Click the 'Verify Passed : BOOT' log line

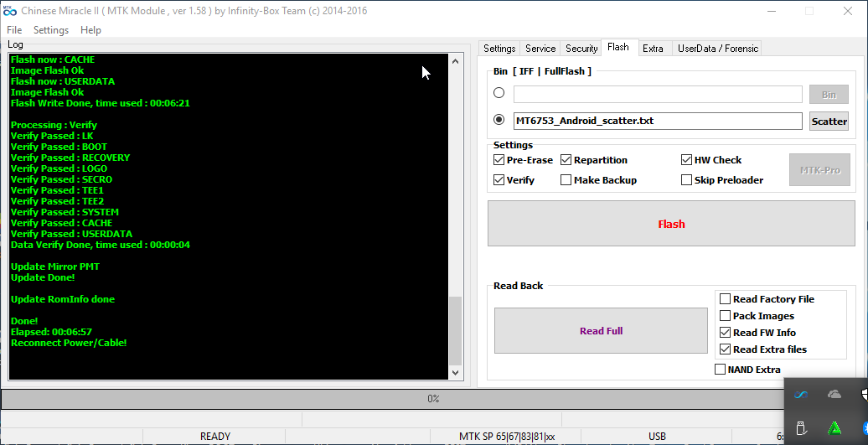pos(59,147)
